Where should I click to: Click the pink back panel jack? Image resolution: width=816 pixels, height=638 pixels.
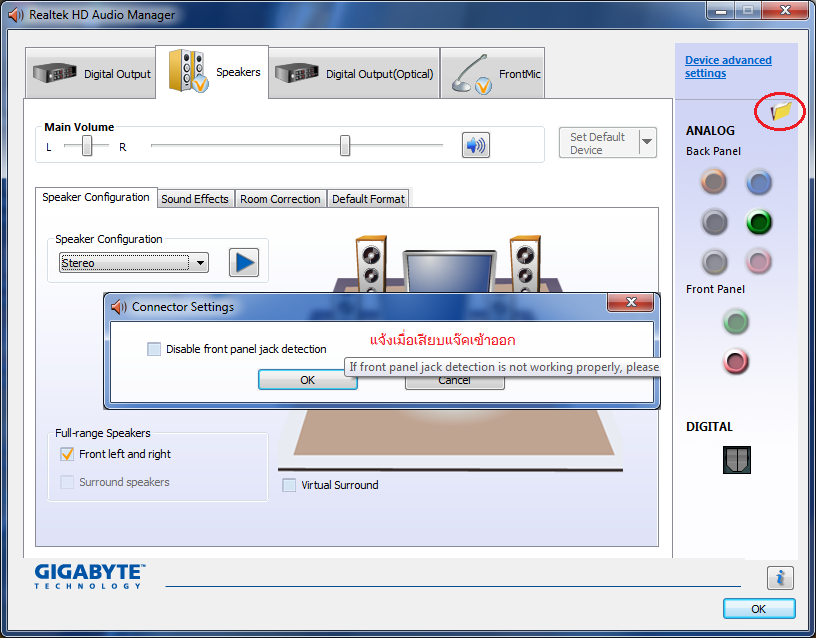tap(758, 261)
